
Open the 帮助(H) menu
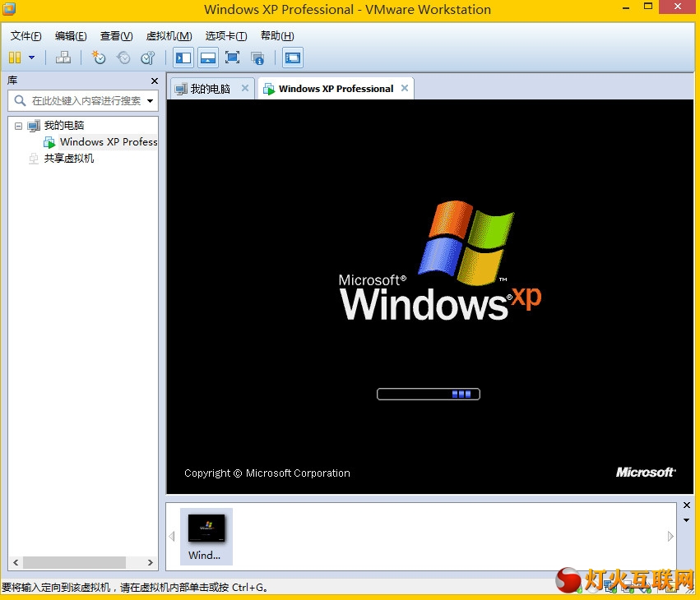pyautogui.click(x=277, y=35)
